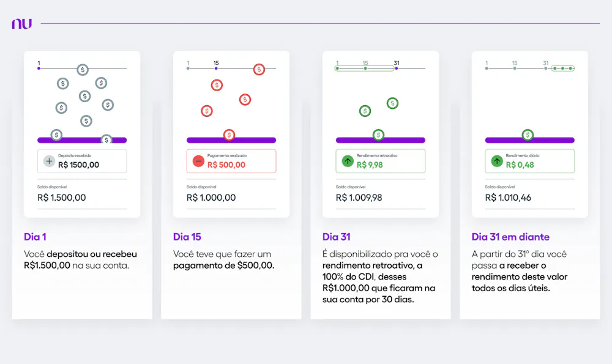Select the purple day 1 marker on the first card's timeline
This screenshot has height=364, width=612.
[x=39, y=69]
